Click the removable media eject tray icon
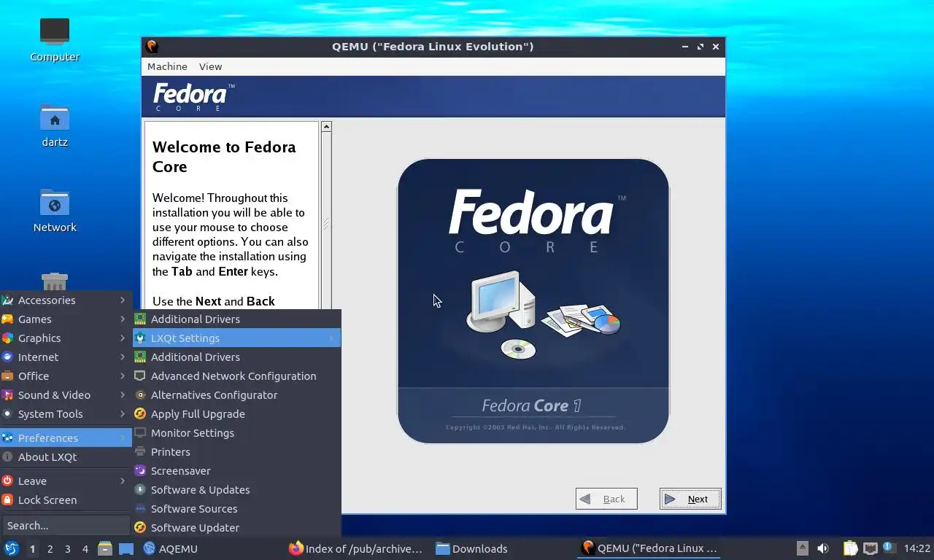Image resolution: width=934 pixels, height=560 pixels. pyautogui.click(x=802, y=548)
